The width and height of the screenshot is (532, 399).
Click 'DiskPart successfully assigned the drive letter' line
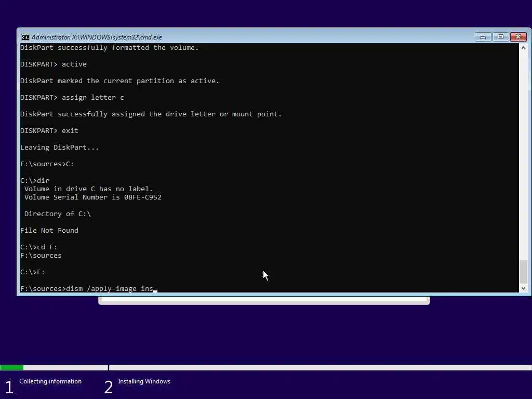[x=151, y=114]
